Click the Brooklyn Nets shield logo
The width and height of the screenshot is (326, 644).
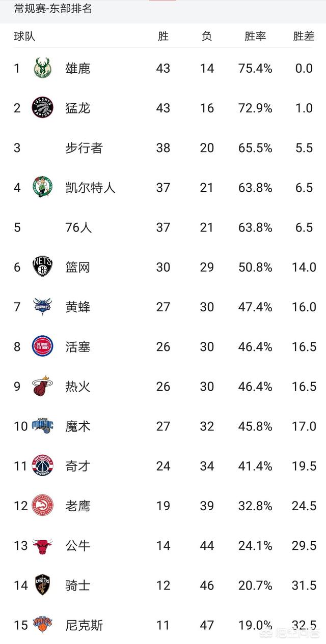pos(43,267)
